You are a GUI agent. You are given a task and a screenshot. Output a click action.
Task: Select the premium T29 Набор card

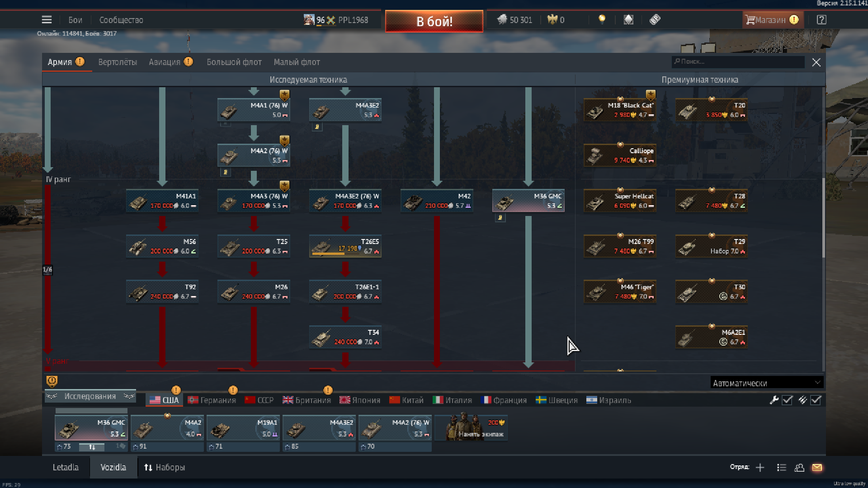click(x=712, y=246)
